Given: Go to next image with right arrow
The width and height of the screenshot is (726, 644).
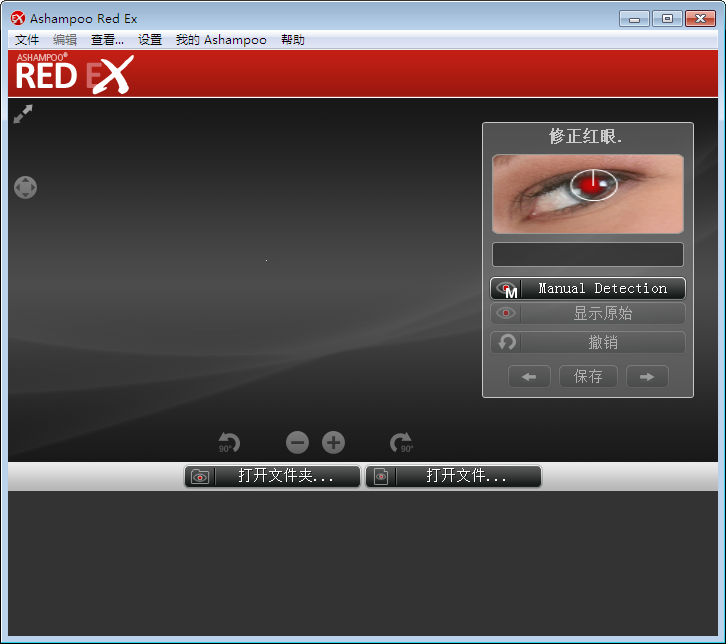Looking at the screenshot, I should 647,376.
